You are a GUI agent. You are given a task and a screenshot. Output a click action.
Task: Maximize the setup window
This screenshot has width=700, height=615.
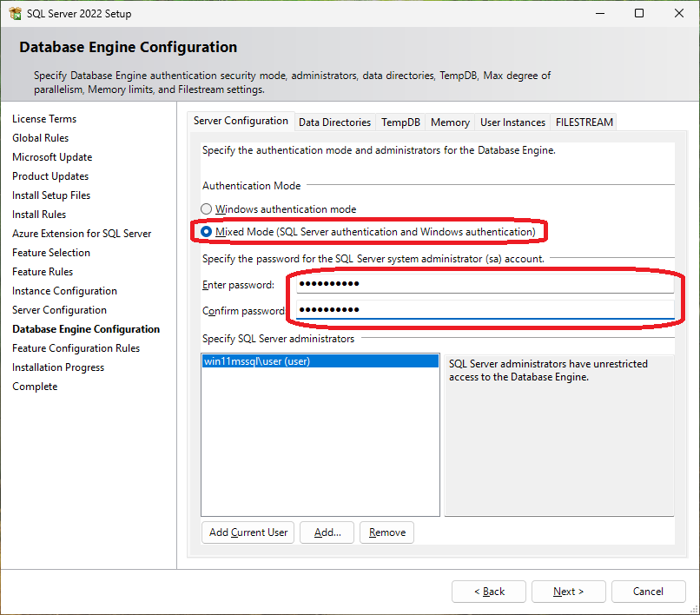pos(639,14)
